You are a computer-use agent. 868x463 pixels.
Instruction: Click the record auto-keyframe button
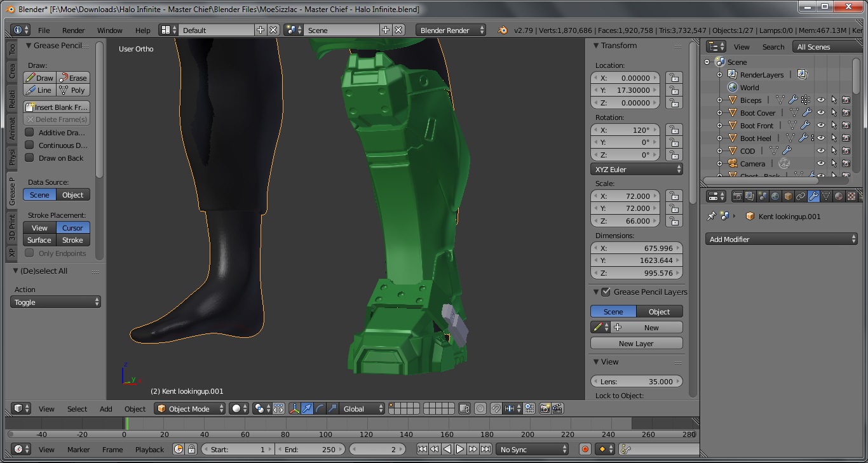[585, 449]
